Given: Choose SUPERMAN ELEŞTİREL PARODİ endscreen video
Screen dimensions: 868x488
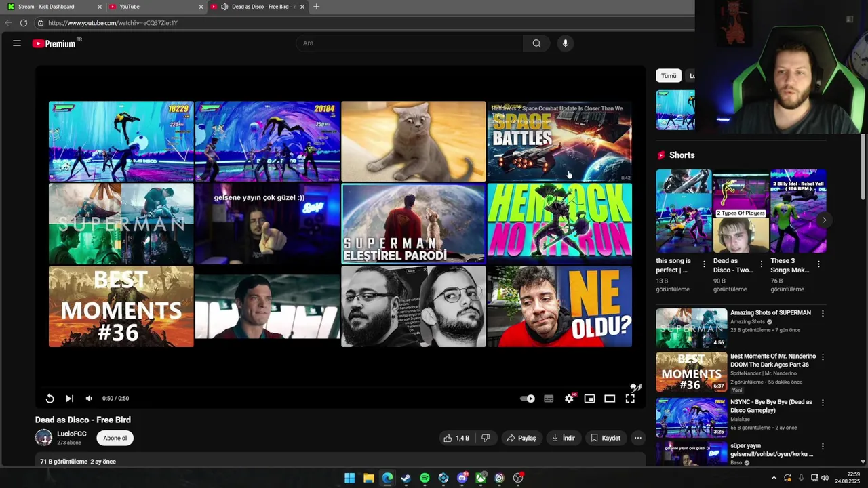Looking at the screenshot, I should click(414, 223).
